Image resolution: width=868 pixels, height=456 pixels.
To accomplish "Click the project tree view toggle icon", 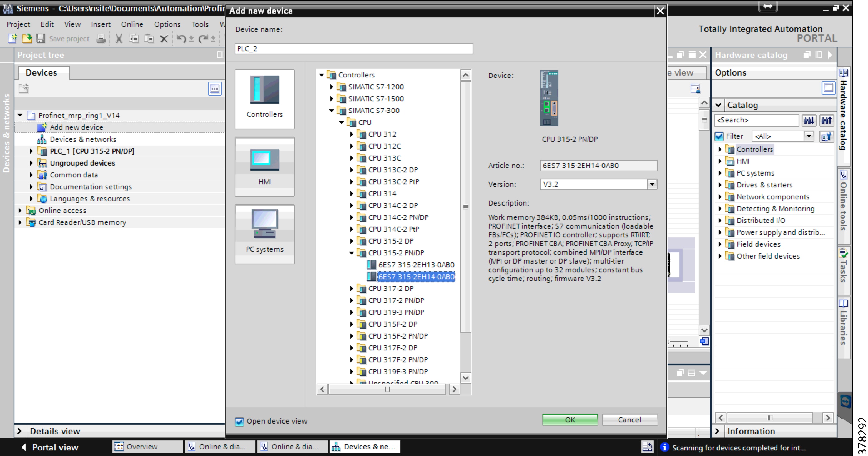I will click(215, 89).
